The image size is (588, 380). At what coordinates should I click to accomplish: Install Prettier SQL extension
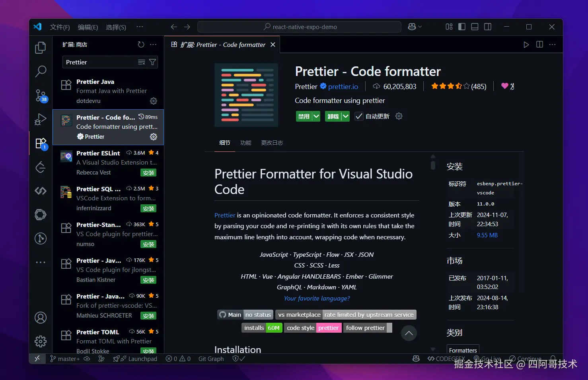(148, 209)
